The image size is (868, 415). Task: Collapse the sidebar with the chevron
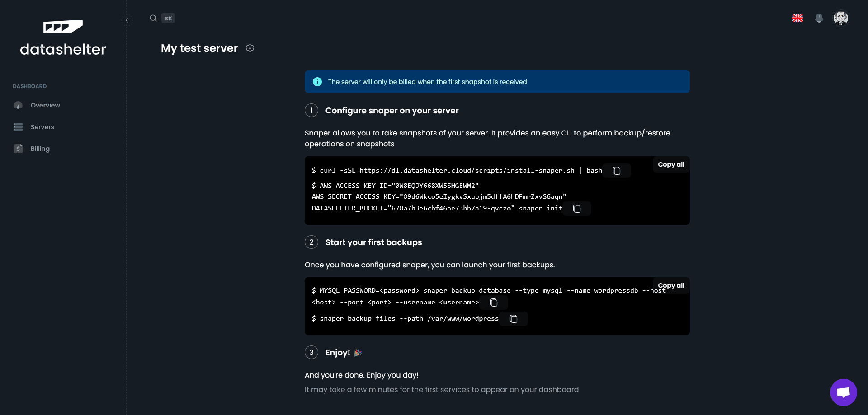tap(127, 20)
